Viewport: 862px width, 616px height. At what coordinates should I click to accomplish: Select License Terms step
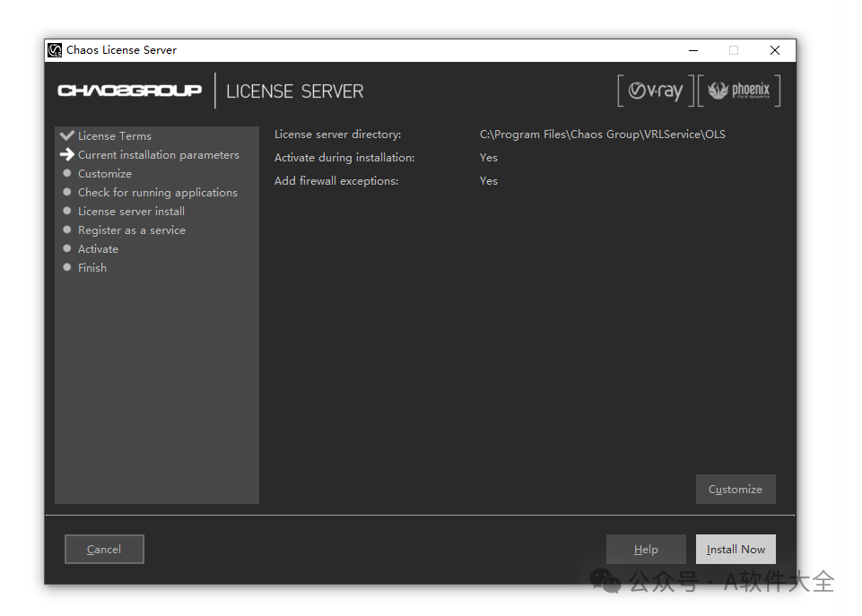coord(114,135)
